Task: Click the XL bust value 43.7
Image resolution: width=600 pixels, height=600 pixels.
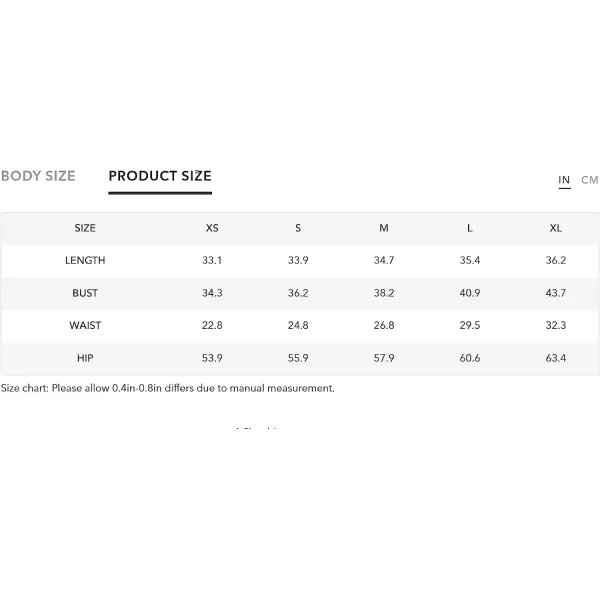Action: pos(556,293)
